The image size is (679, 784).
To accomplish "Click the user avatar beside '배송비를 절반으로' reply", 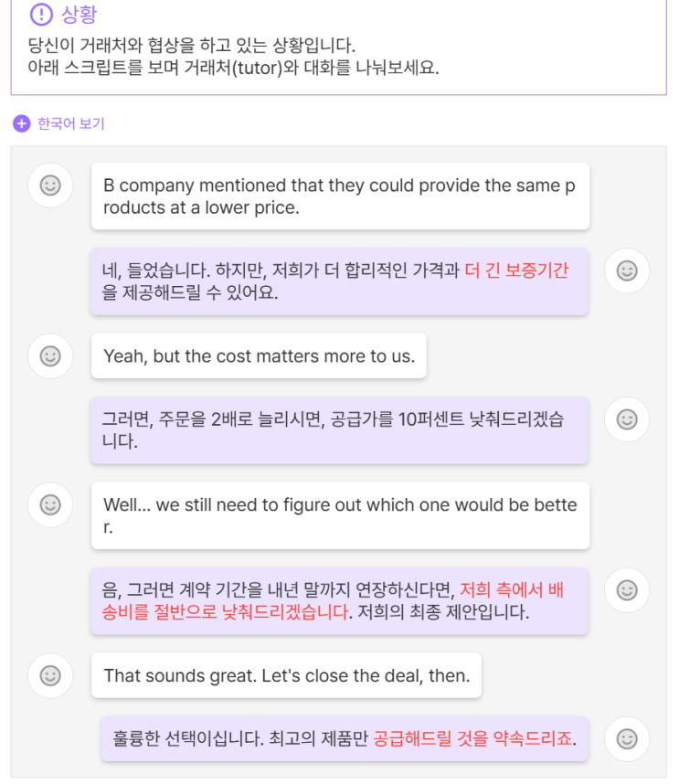I will coord(627,590).
